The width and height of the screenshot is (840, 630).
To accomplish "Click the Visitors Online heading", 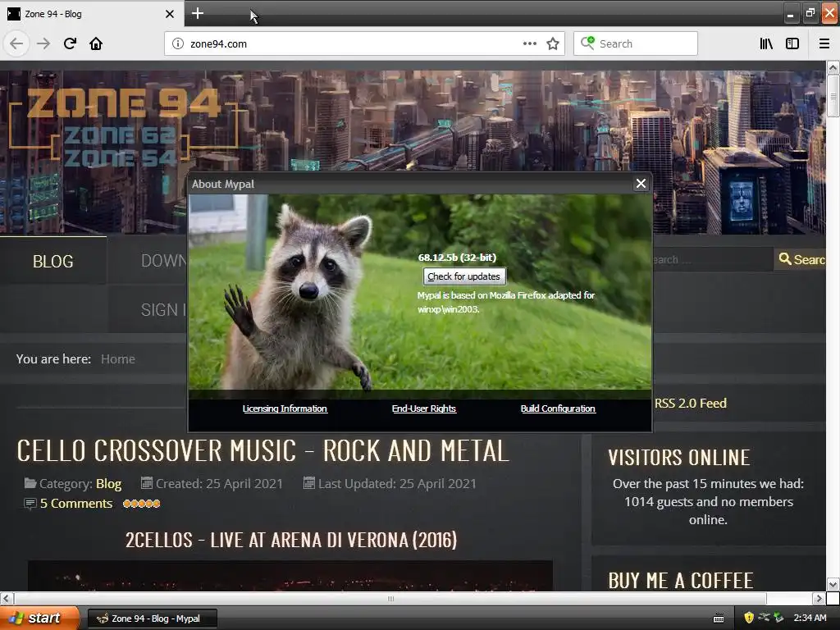I will [678, 458].
